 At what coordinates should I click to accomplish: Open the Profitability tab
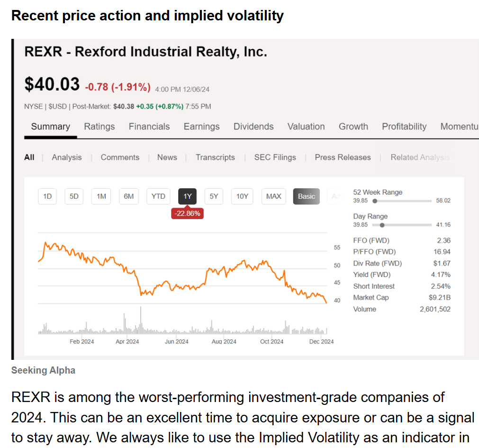pyautogui.click(x=404, y=127)
